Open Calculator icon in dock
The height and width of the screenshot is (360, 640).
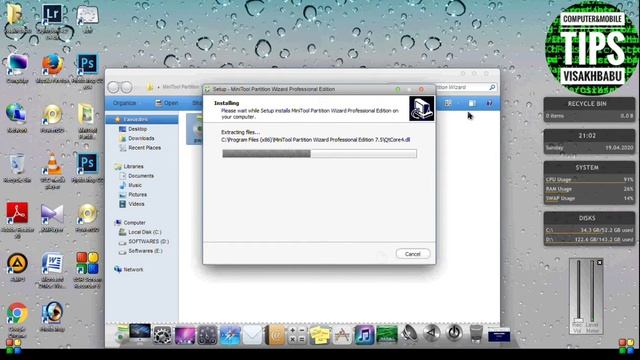(x=297, y=335)
